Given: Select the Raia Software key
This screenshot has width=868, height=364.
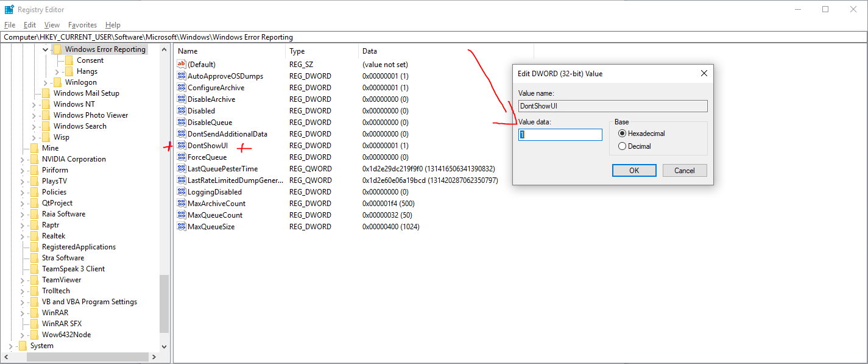Looking at the screenshot, I should click(x=63, y=214).
